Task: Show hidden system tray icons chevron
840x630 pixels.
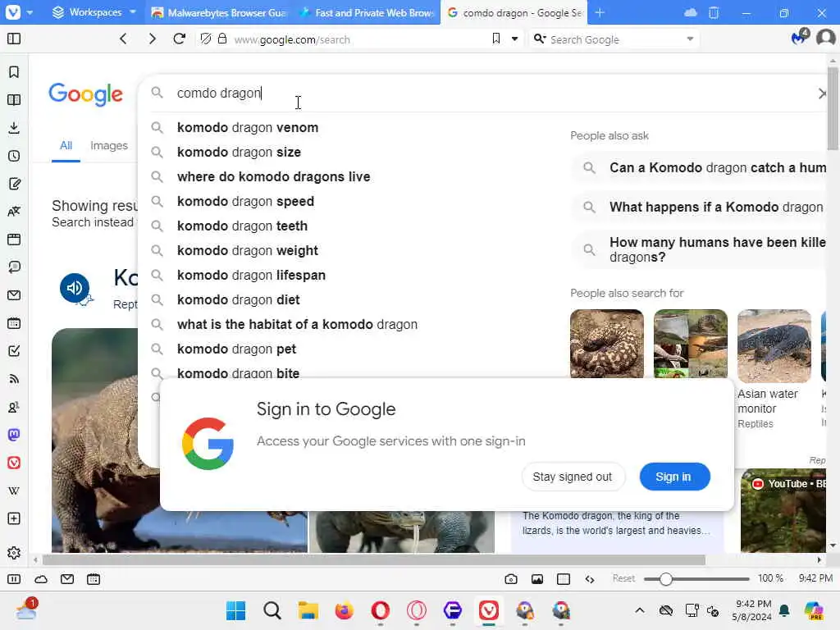Action: 640,610
